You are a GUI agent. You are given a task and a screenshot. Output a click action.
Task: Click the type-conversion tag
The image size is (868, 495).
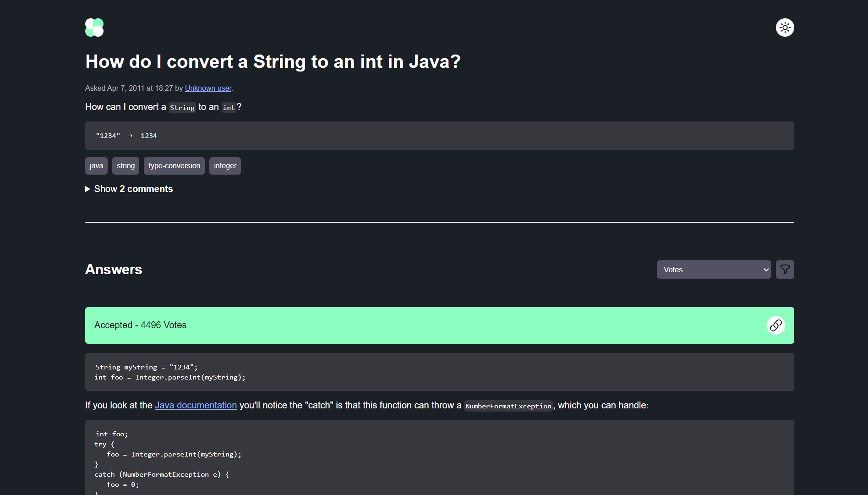click(174, 166)
